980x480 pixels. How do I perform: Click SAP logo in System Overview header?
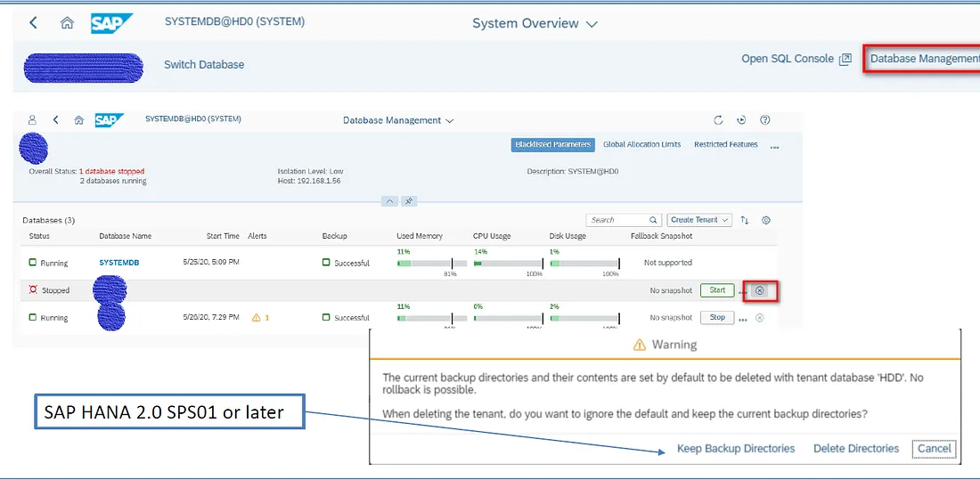(x=111, y=23)
